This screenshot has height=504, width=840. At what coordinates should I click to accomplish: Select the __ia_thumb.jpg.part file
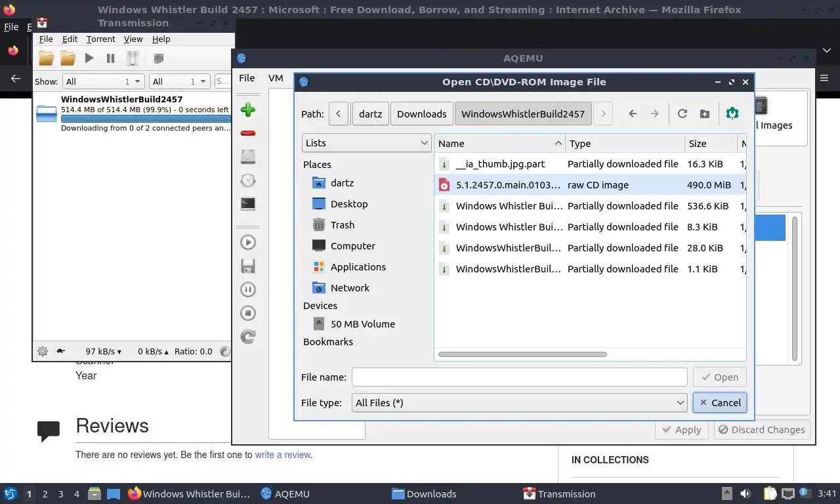(x=590, y=163)
